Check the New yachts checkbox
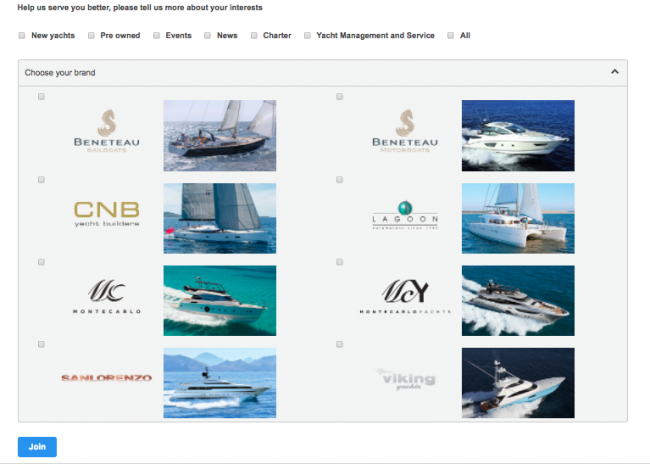 [22, 36]
